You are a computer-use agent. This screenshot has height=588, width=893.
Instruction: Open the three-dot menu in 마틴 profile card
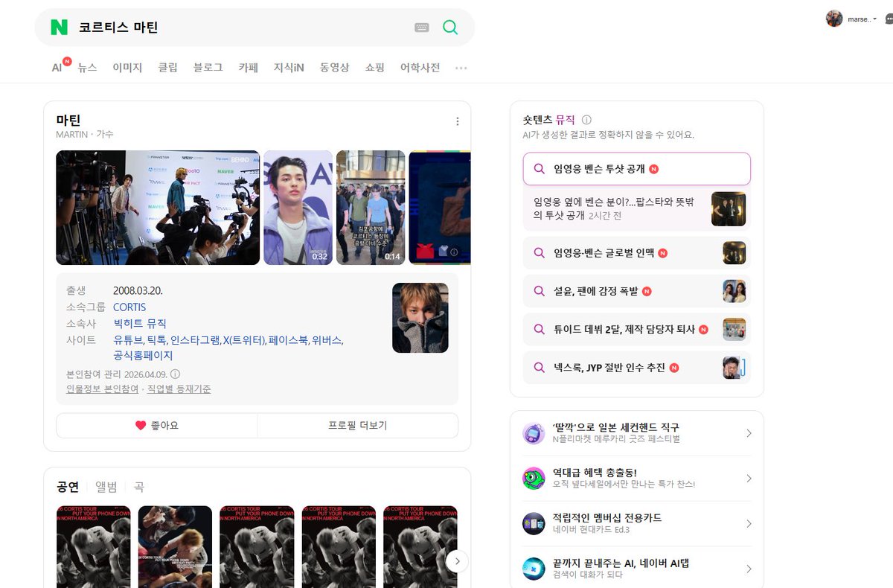[x=457, y=121]
